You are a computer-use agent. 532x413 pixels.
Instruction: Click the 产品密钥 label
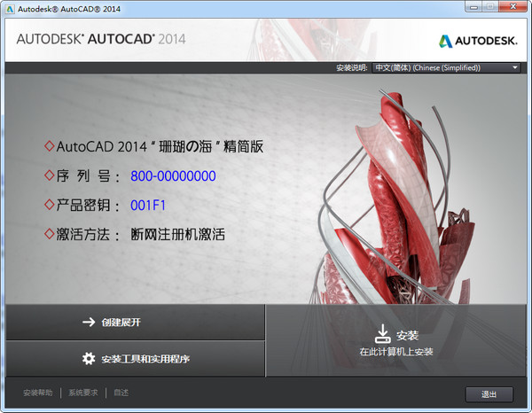click(88, 205)
